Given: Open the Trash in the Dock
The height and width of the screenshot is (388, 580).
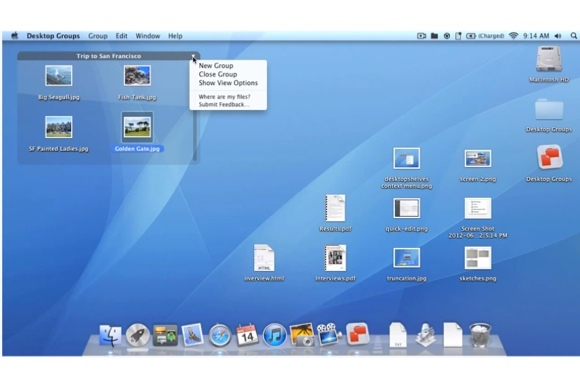Looking at the screenshot, I should click(480, 335).
